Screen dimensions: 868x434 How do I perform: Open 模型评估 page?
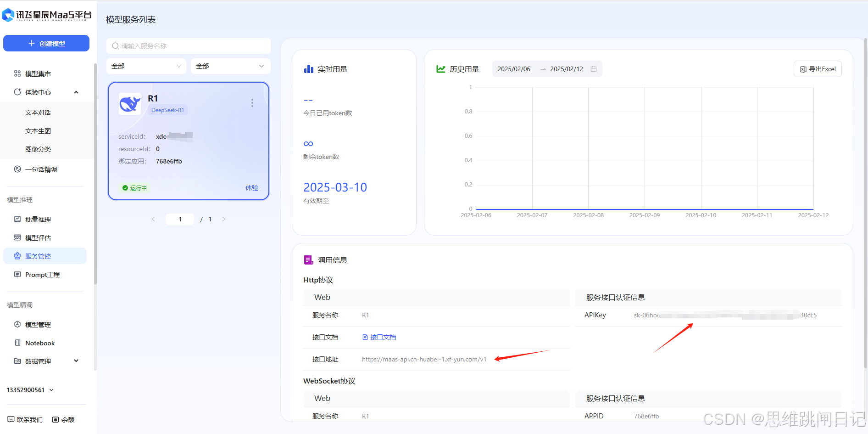(x=38, y=238)
